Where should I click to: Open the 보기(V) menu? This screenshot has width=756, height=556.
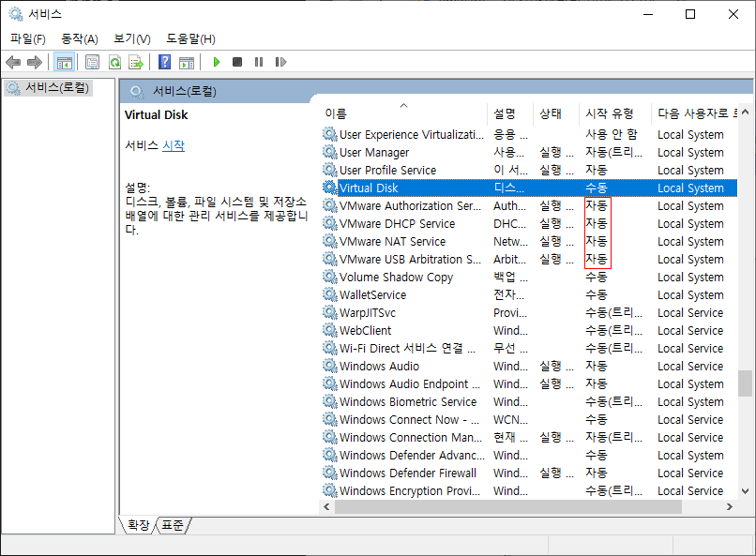click(132, 38)
